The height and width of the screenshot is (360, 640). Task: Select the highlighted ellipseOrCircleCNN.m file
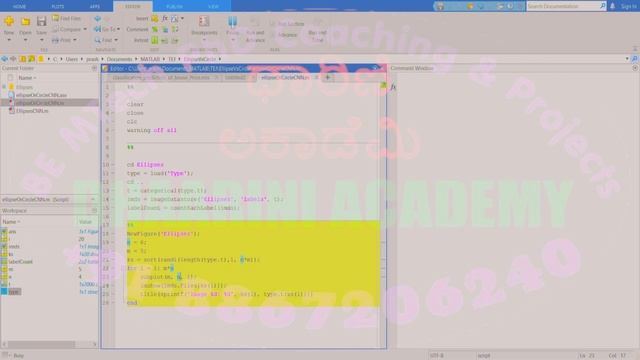click(49, 103)
